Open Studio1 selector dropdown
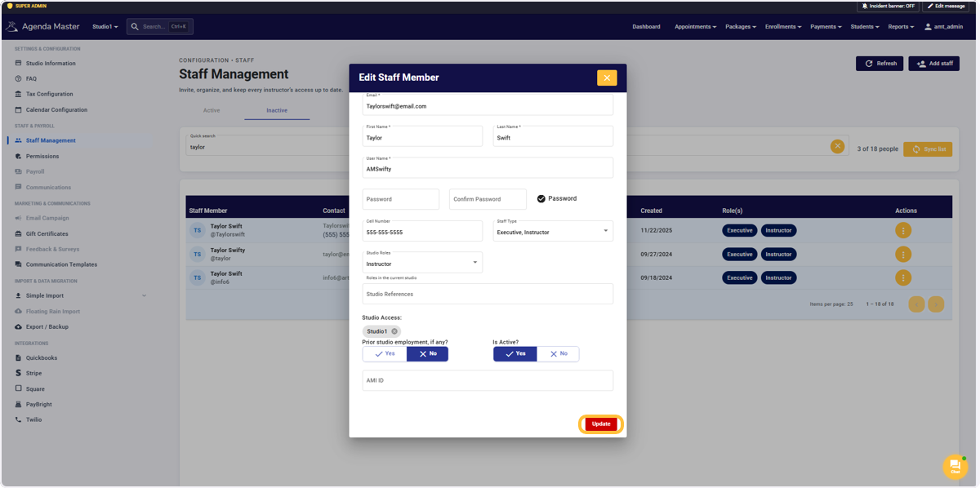The width and height of the screenshot is (980, 488). 105,27
